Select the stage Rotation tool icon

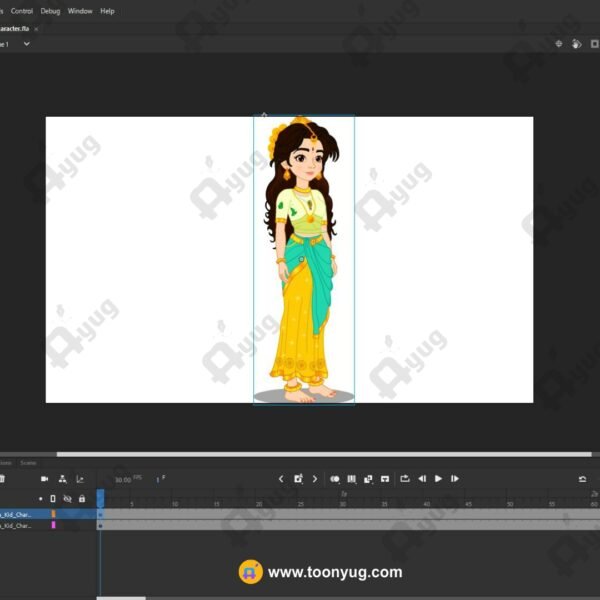point(576,44)
